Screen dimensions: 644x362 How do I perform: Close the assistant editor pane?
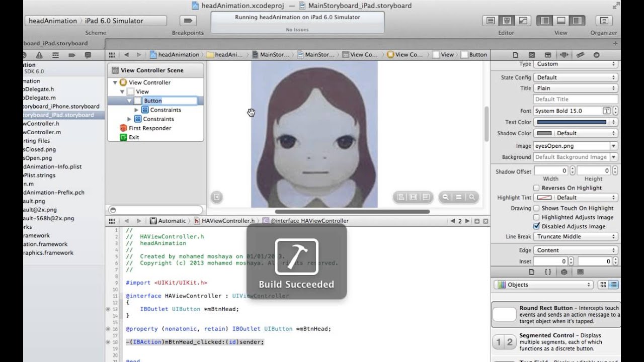click(486, 221)
